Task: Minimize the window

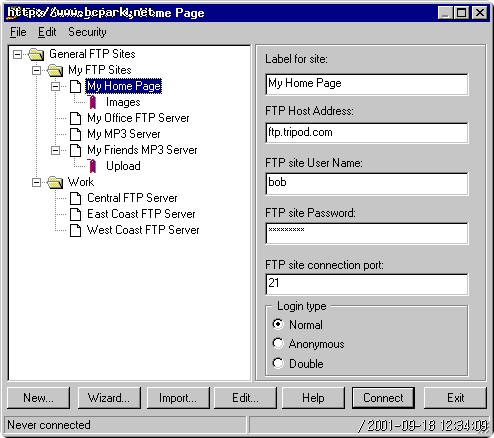Action: [446, 13]
